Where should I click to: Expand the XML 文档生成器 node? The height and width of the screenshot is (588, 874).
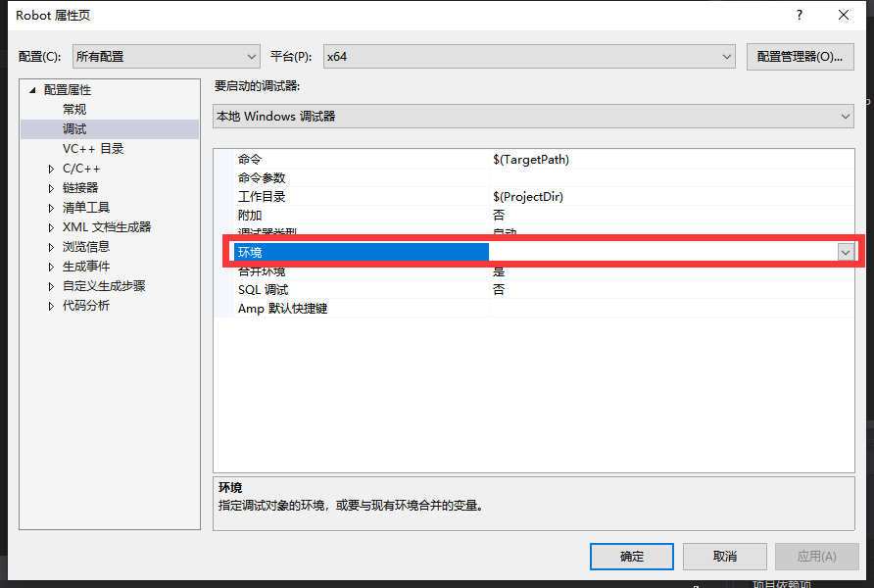coord(51,227)
